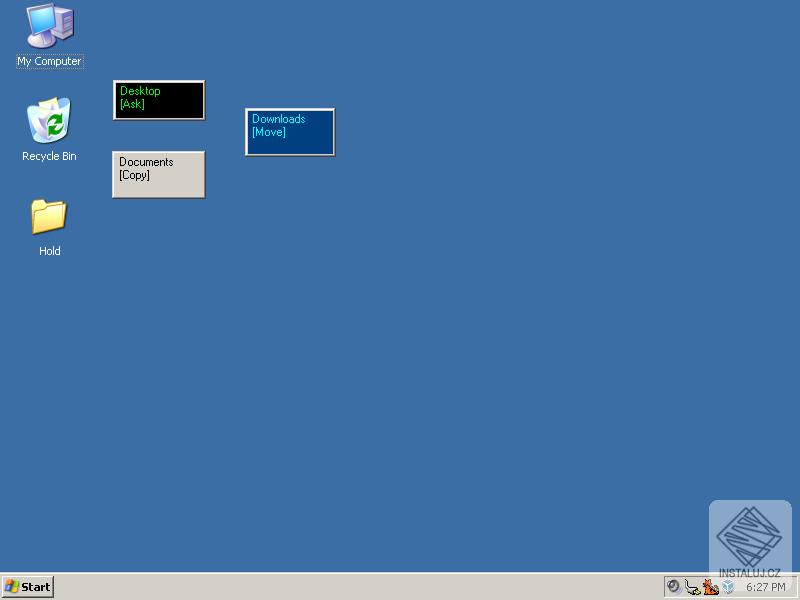Click the Documents [Copy] drop target
The width and height of the screenshot is (800, 600).
point(159,174)
